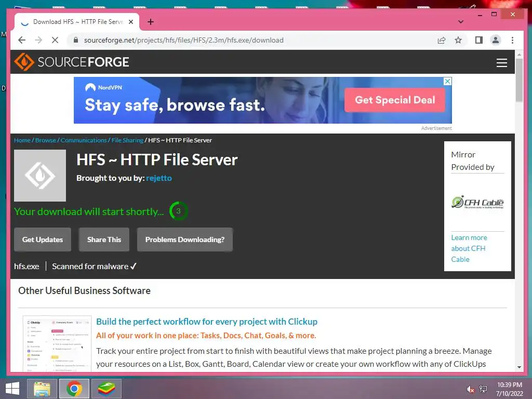Click the page scrollbar up arrow
The image size is (532, 399).
click(x=519, y=54)
